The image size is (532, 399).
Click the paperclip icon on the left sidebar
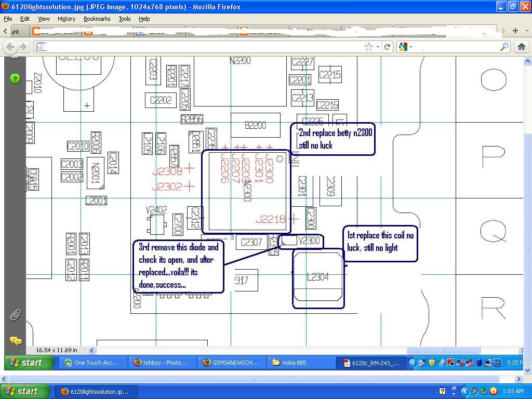point(15,315)
